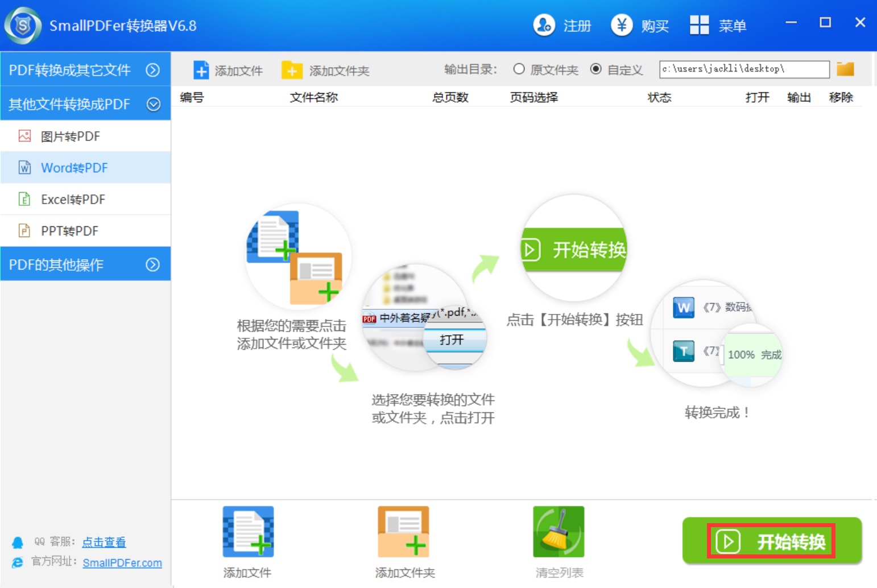Click the SmallPDFer shield logo

tap(23, 26)
